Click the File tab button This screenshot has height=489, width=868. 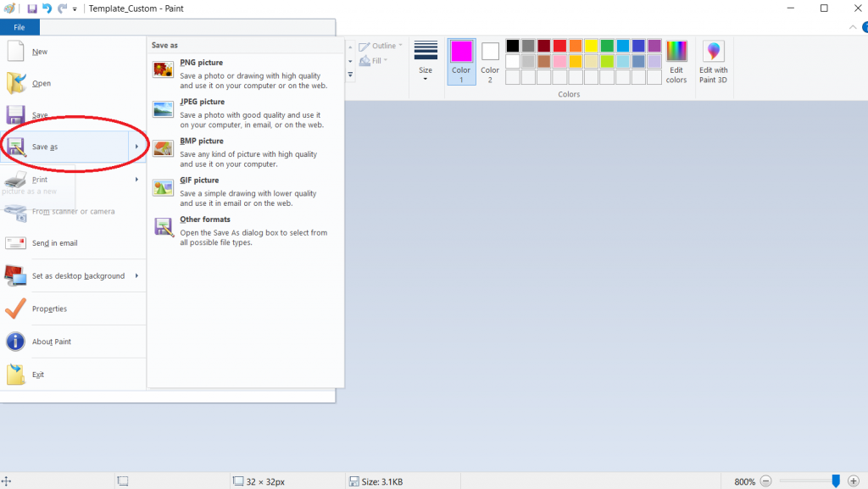[x=19, y=27]
